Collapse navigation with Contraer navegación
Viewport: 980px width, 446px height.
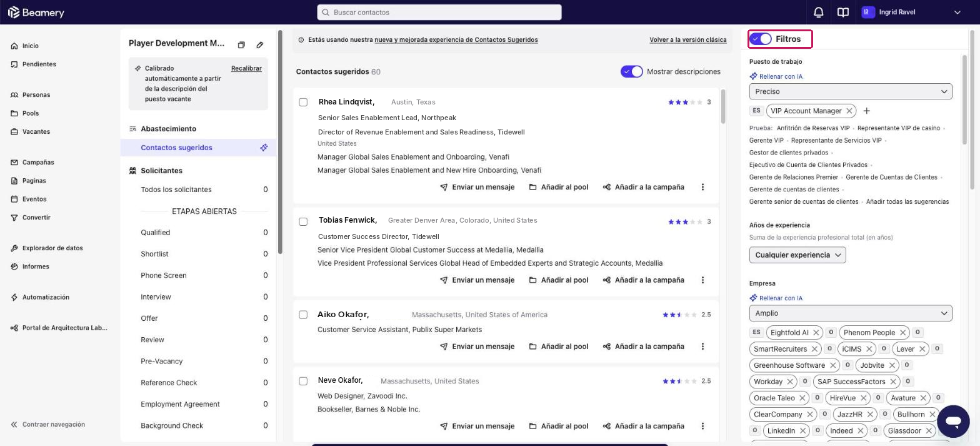coord(47,425)
